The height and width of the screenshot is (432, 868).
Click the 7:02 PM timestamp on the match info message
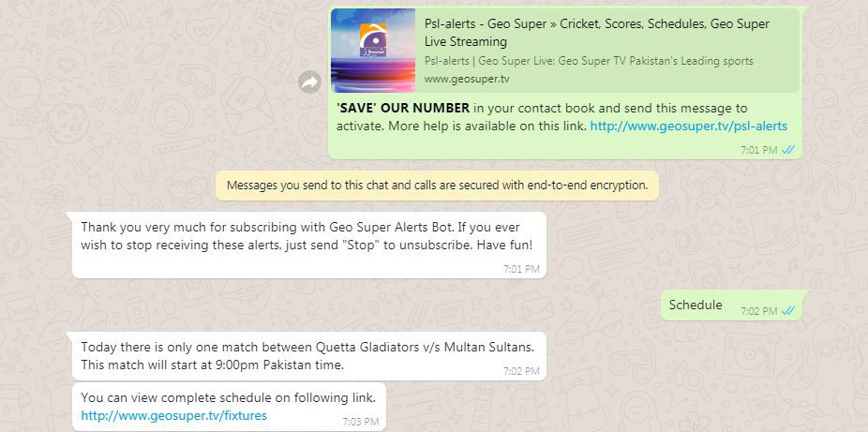[521, 371]
